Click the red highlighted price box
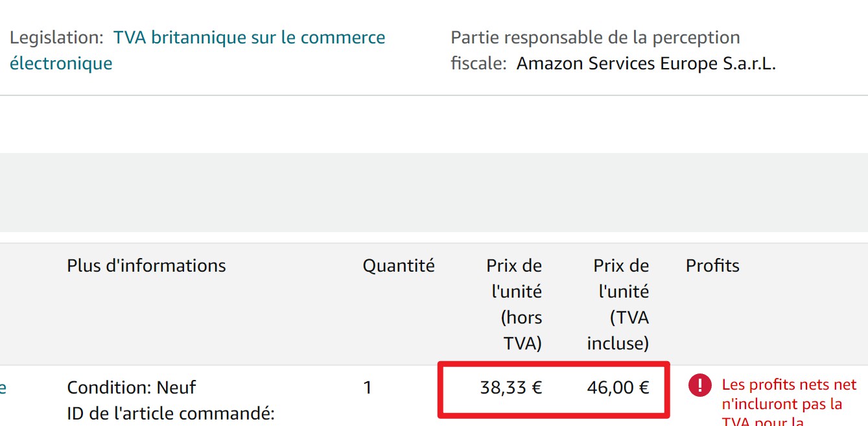The width and height of the screenshot is (868, 426). click(554, 388)
